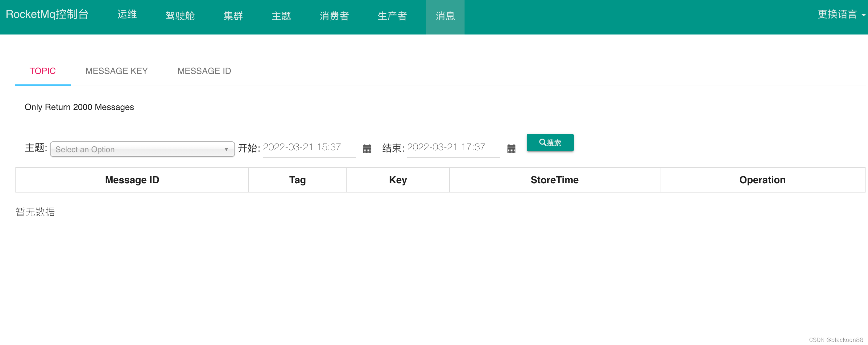
Task: Click the 开始 start time input field
Action: click(x=309, y=148)
